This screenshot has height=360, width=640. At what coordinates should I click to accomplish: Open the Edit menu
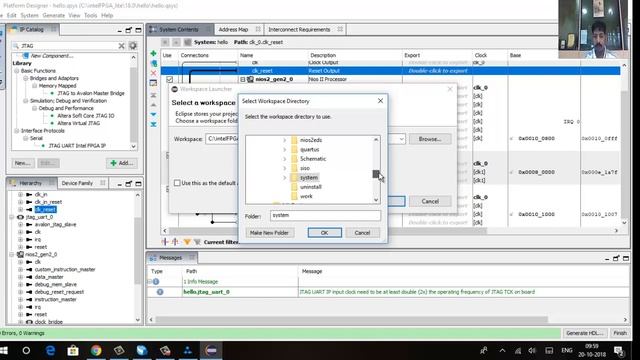tap(11, 16)
